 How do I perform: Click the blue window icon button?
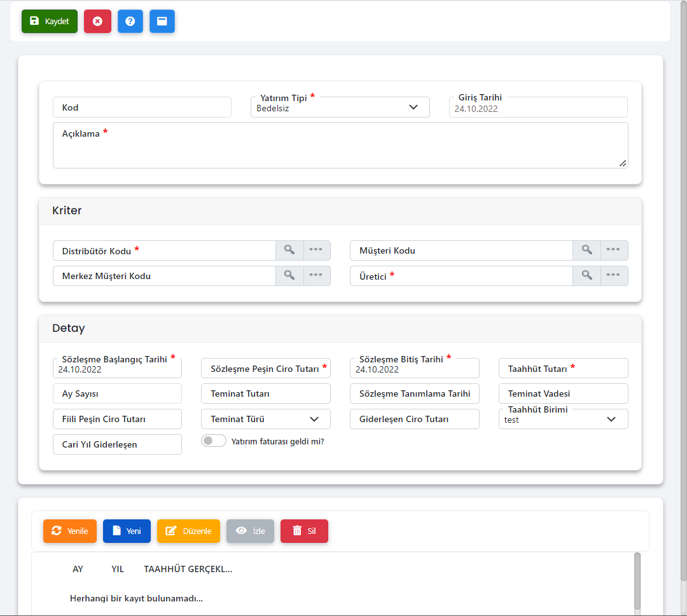[162, 21]
